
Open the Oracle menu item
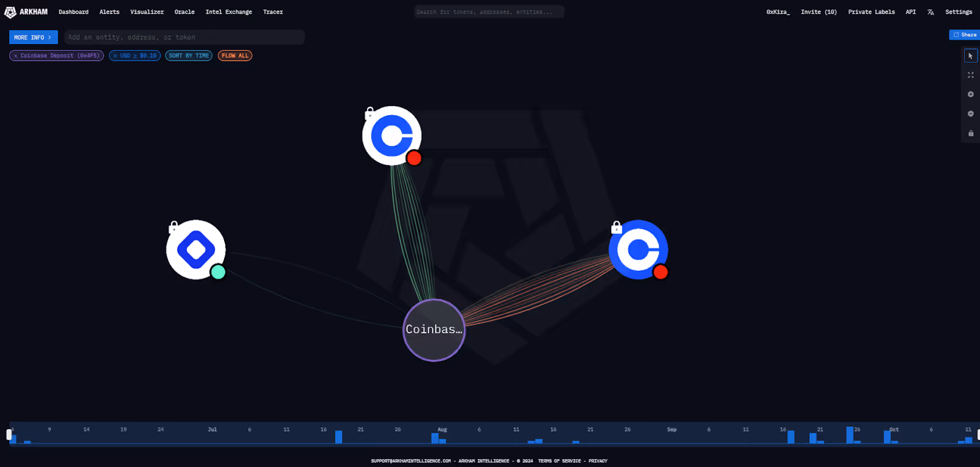184,12
